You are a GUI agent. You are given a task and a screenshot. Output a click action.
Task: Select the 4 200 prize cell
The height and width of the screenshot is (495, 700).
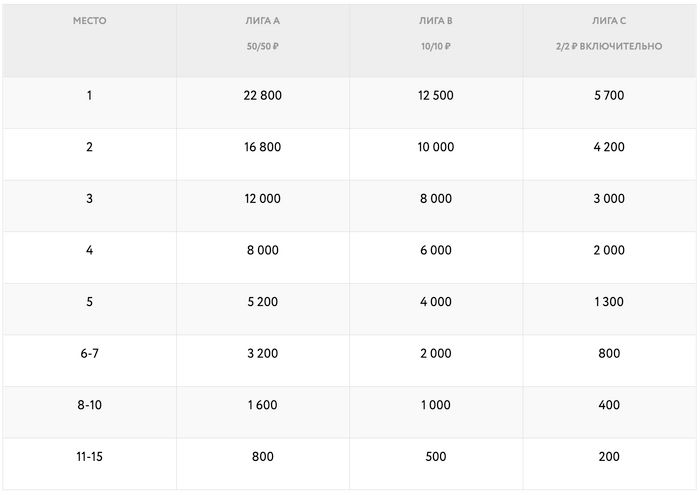(x=609, y=147)
